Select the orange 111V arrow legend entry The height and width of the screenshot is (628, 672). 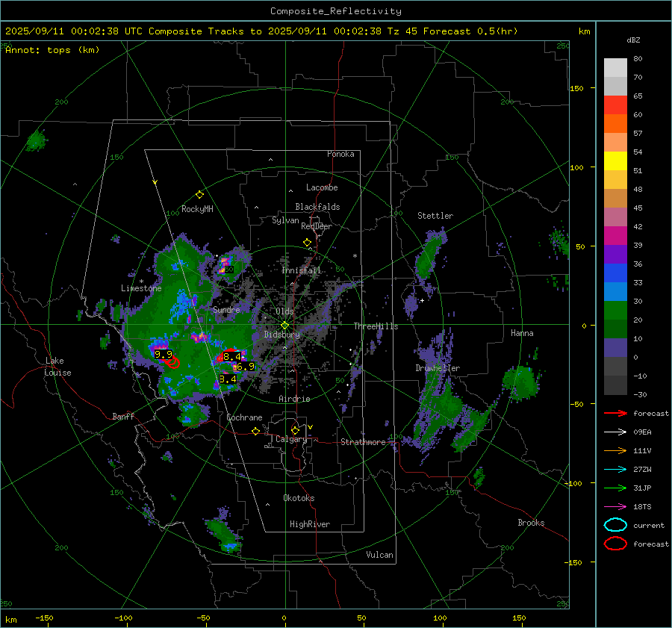coord(615,450)
